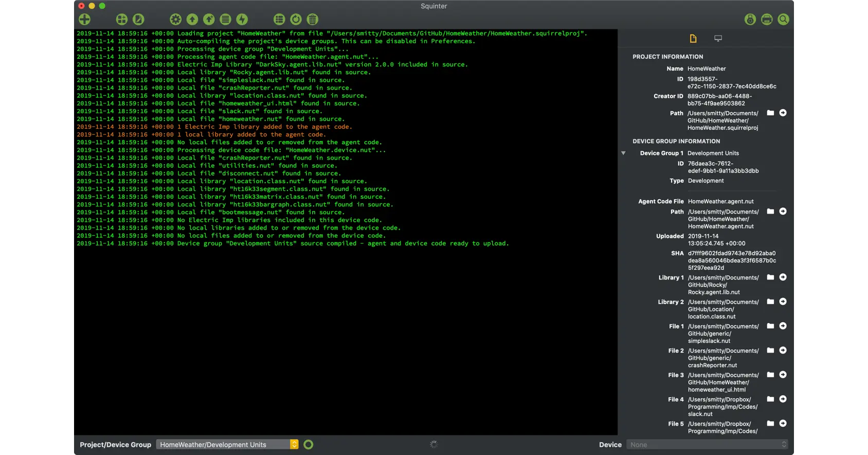Click the gear compile toolbar icon
Viewport: 868px width, 455px height.
176,20
